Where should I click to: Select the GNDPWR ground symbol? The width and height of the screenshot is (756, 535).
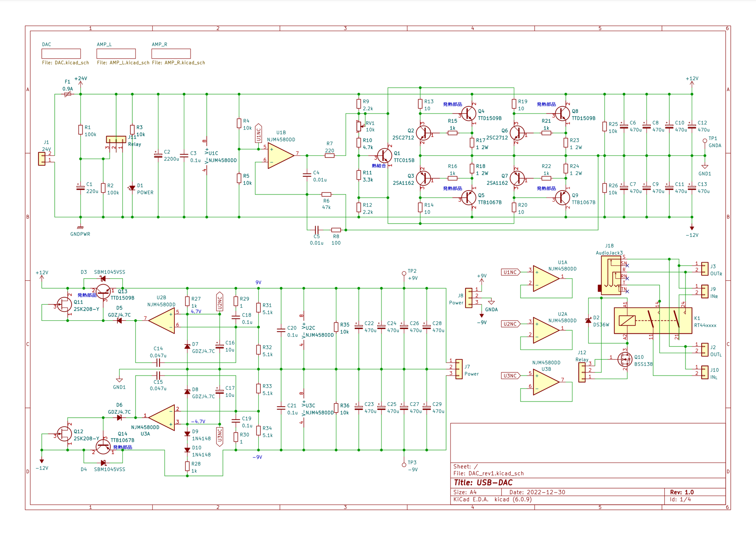[x=80, y=228]
